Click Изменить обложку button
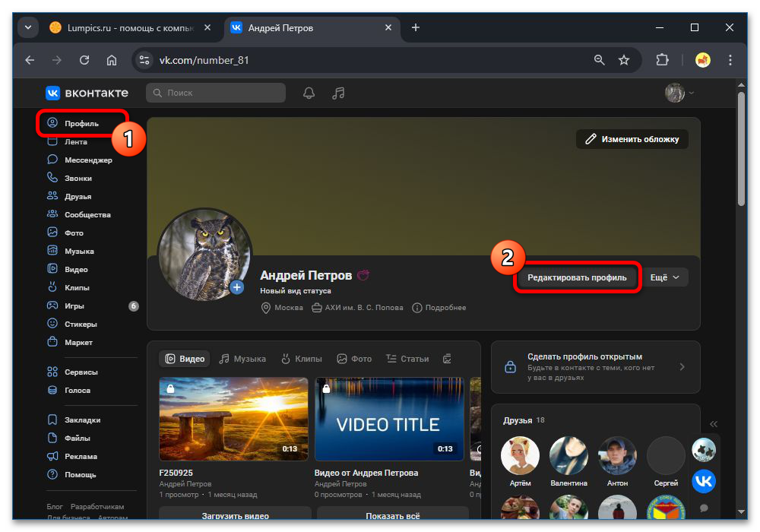This screenshot has height=532, width=760. tap(632, 139)
